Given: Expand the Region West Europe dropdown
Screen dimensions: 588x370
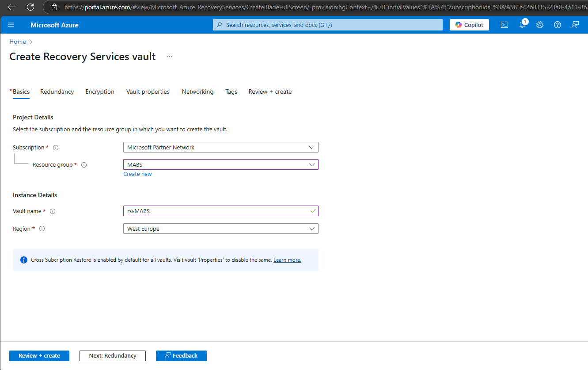Looking at the screenshot, I should tap(221, 229).
